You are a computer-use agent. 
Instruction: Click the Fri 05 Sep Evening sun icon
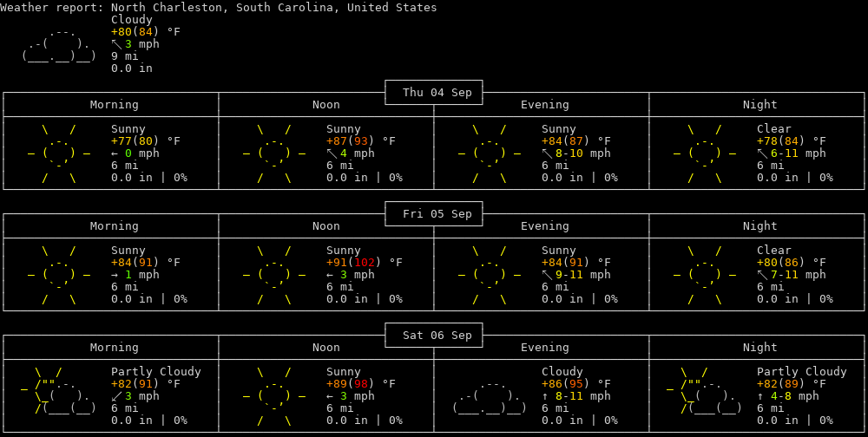(490, 275)
